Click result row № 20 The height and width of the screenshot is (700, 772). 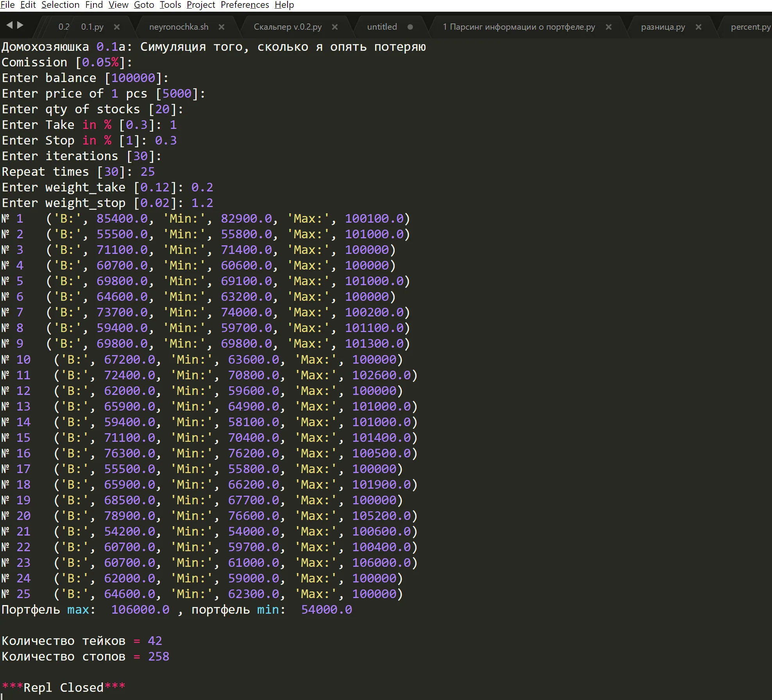pyautogui.click(x=210, y=516)
